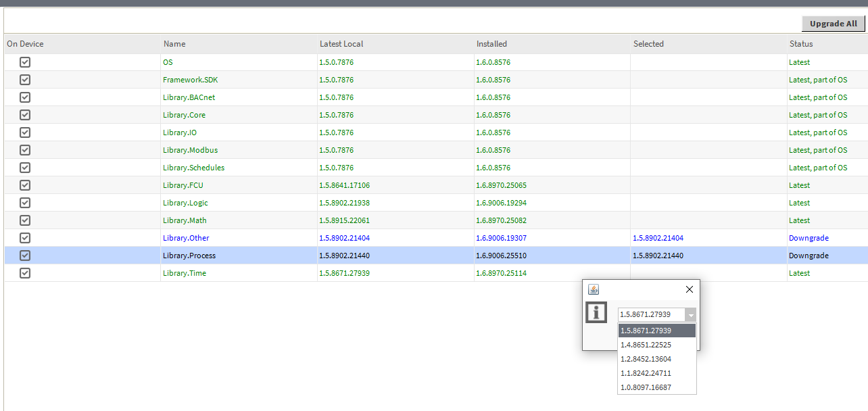The height and width of the screenshot is (411, 868).
Task: Uncheck the On Device checkbox for Library.Time
Action: [x=25, y=273]
